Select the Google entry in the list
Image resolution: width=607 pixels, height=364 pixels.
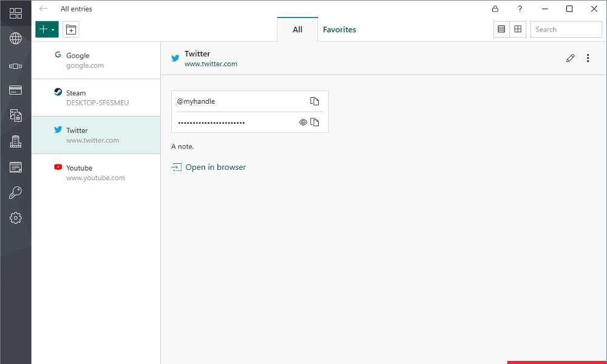tap(96, 60)
